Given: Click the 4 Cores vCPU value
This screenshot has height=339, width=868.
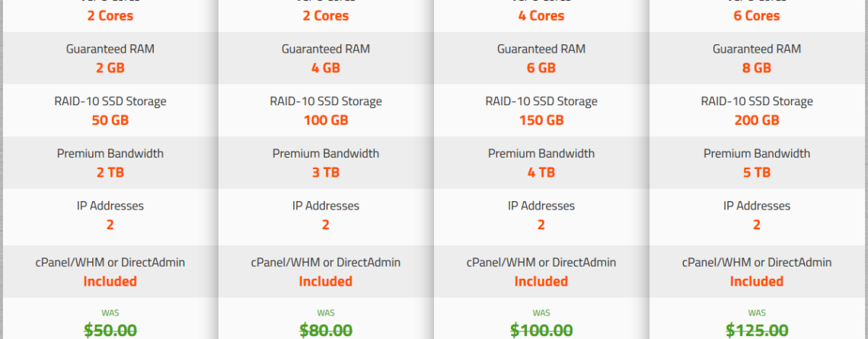Looking at the screenshot, I should 541,15.
